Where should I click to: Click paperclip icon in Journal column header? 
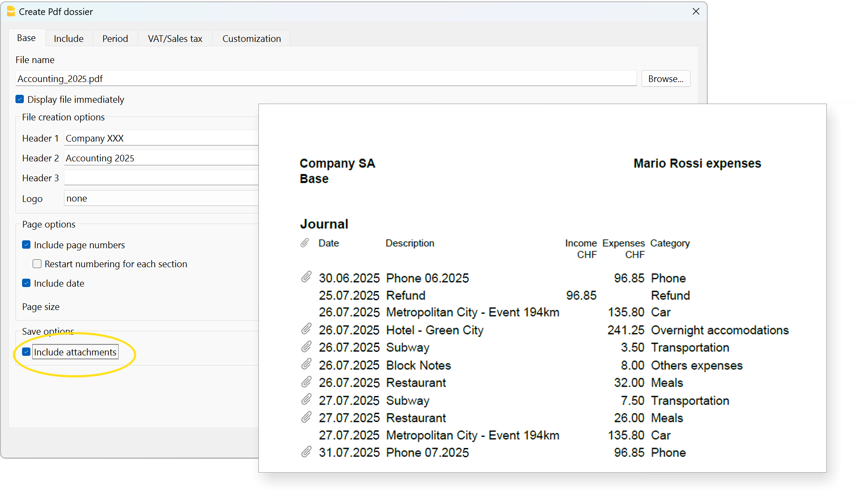tap(304, 243)
